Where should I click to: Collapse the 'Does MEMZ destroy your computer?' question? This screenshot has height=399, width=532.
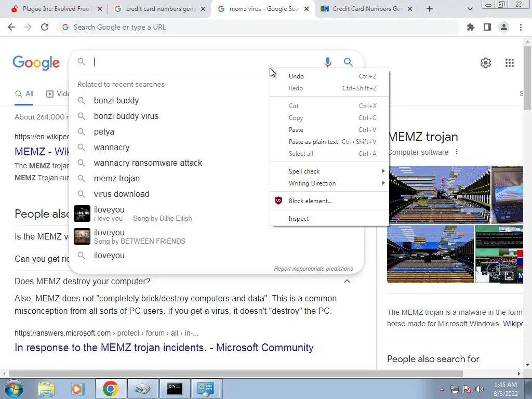(347, 281)
